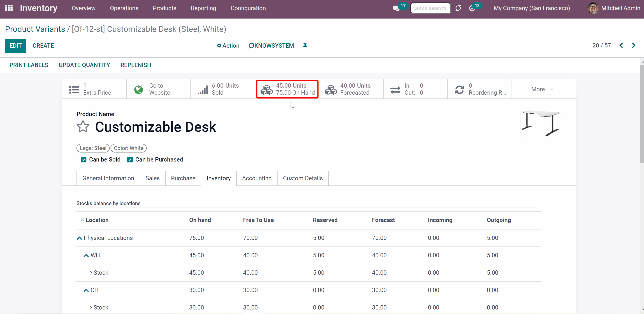Expand the Stock row under CH
Image resolution: width=644 pixels, height=314 pixels.
pos(91,307)
